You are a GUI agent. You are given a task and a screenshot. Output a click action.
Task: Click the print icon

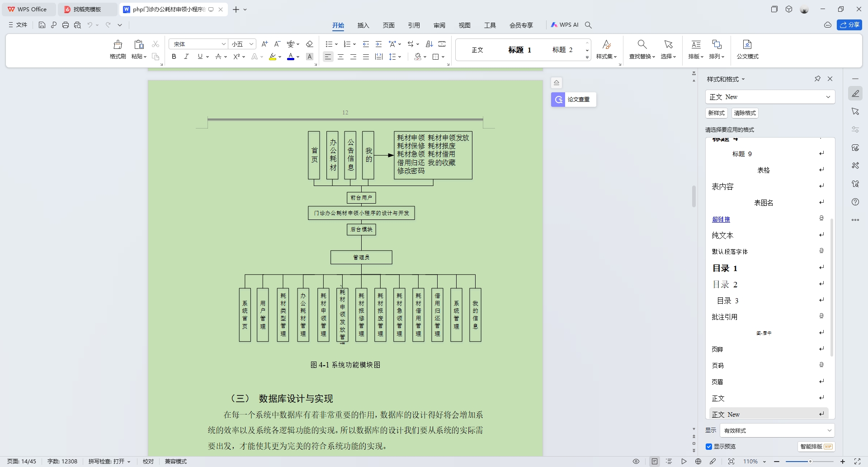66,25
